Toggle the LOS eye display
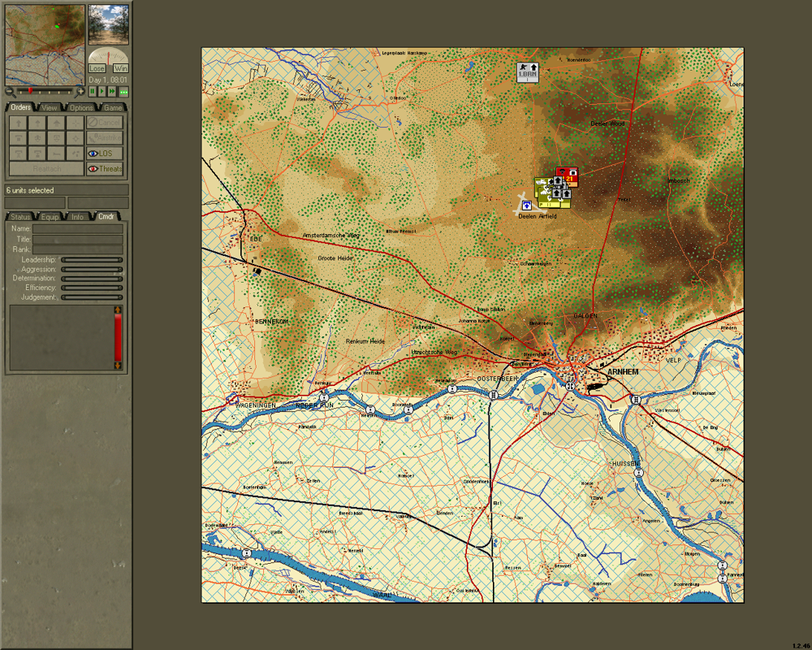 [104, 154]
